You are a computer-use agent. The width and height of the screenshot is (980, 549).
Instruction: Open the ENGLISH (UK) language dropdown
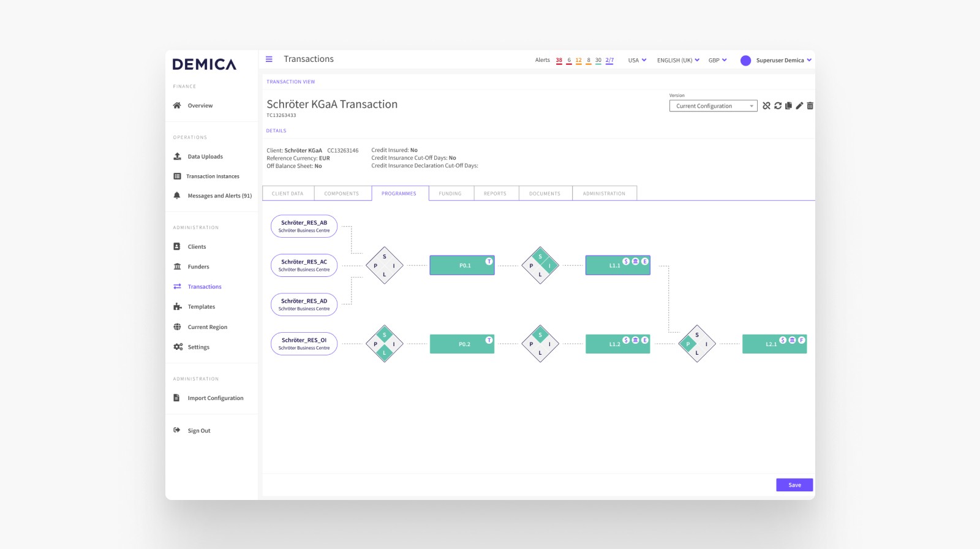[x=678, y=61]
